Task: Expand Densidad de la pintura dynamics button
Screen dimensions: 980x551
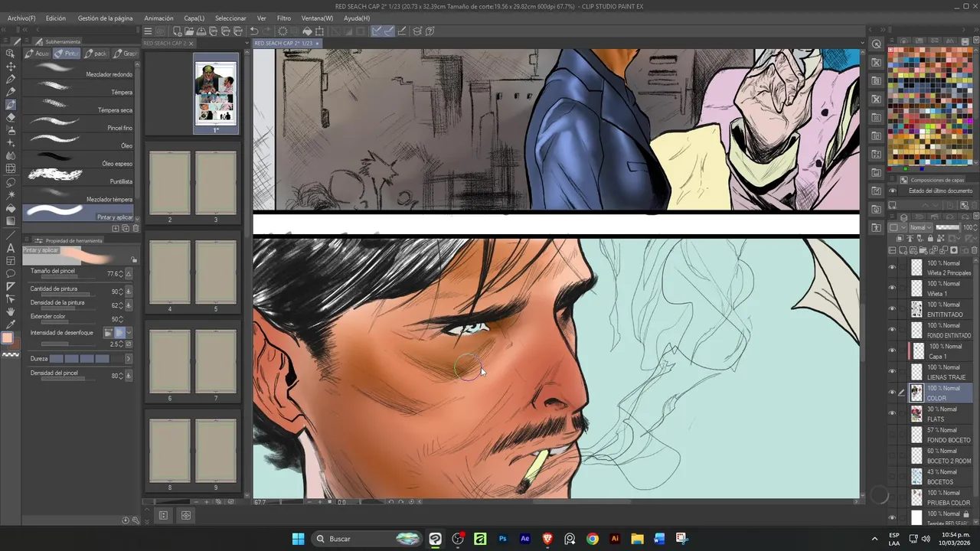Action: 128,305
